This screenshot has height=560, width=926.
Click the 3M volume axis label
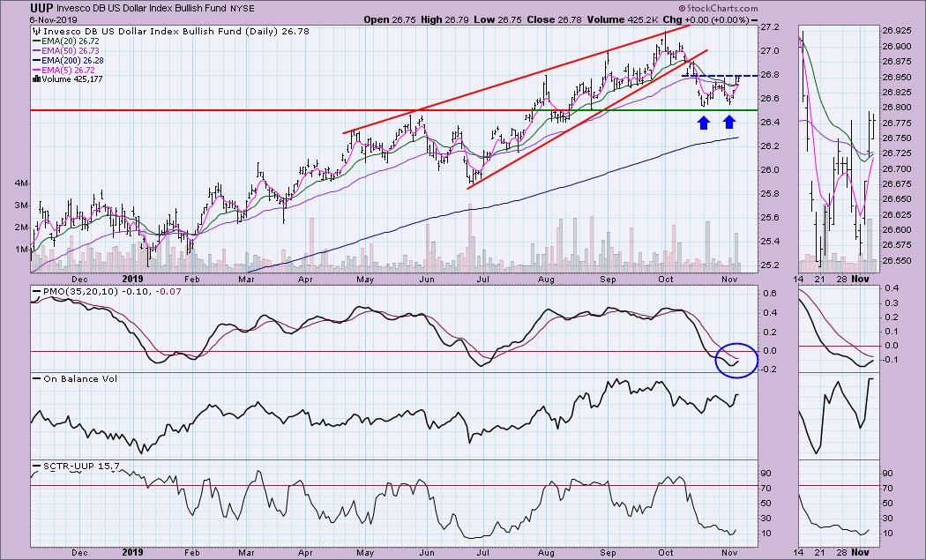point(22,205)
